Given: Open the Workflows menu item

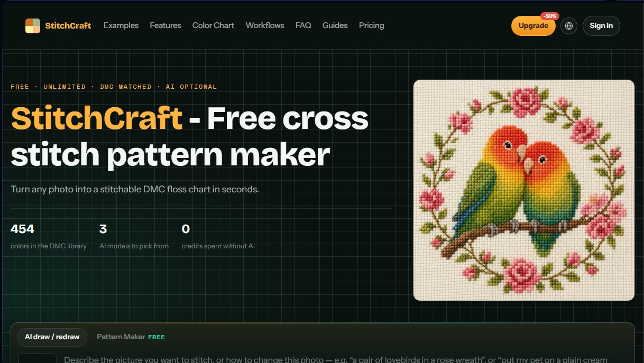Looking at the screenshot, I should tap(265, 25).
